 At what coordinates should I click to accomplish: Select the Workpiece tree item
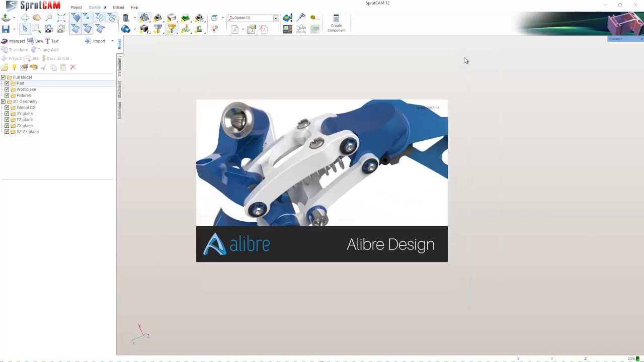coord(26,89)
